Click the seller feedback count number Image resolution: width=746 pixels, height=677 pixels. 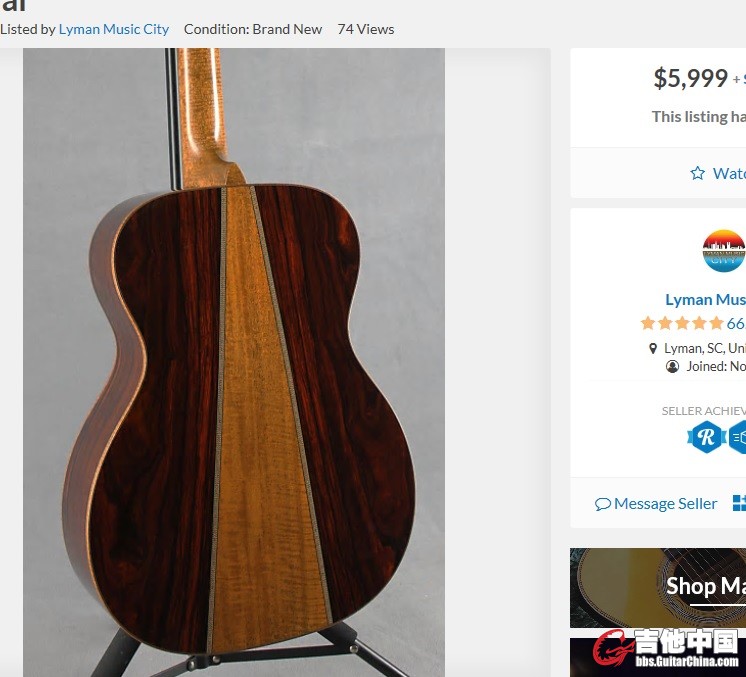735,323
